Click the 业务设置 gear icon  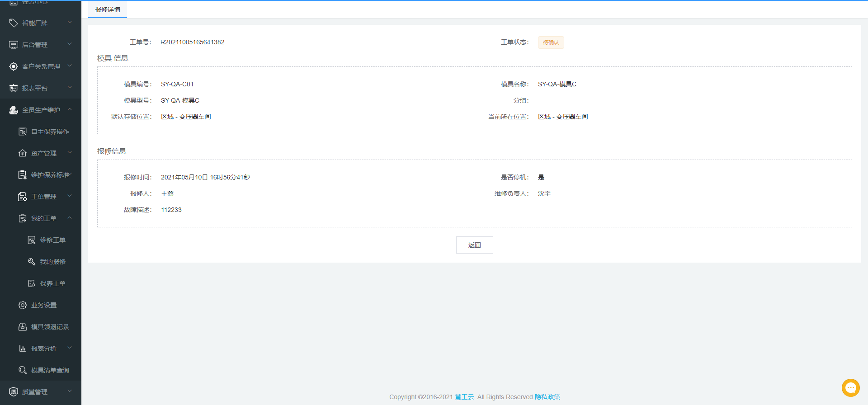click(23, 305)
